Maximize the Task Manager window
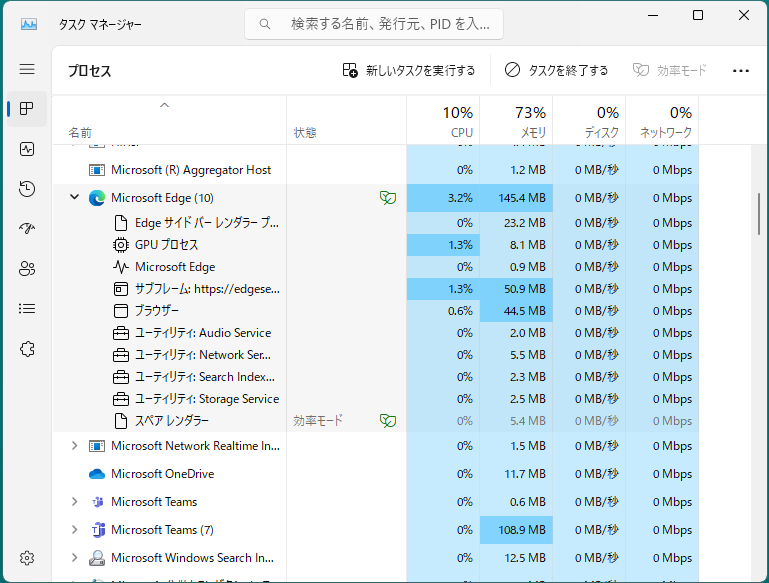The image size is (769, 583). coord(698,15)
